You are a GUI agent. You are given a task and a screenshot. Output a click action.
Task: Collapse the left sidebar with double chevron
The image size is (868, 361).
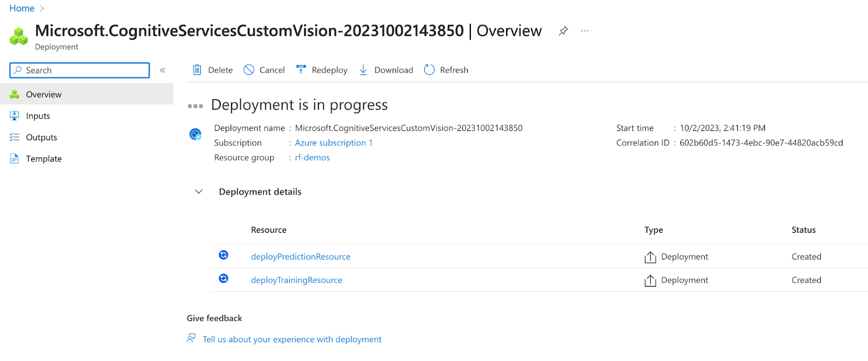(x=162, y=70)
